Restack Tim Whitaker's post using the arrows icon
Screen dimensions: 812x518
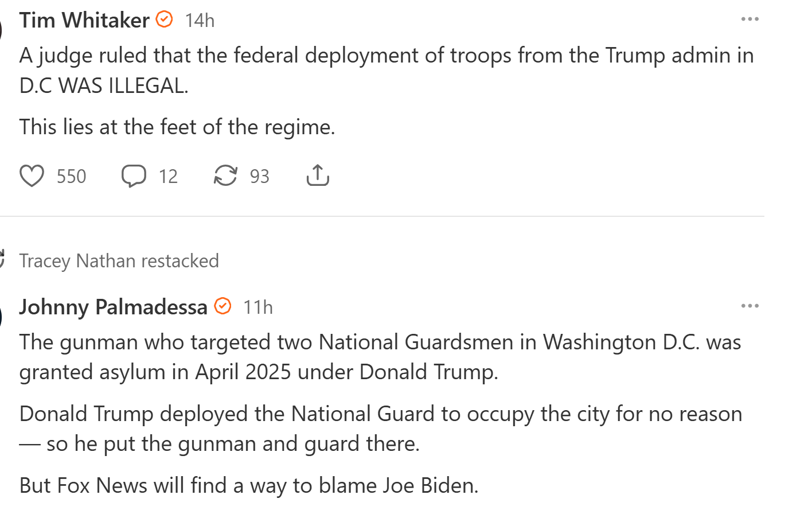click(225, 176)
